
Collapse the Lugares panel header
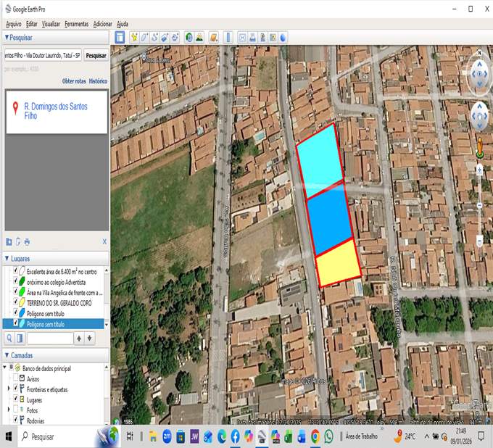coord(7,258)
